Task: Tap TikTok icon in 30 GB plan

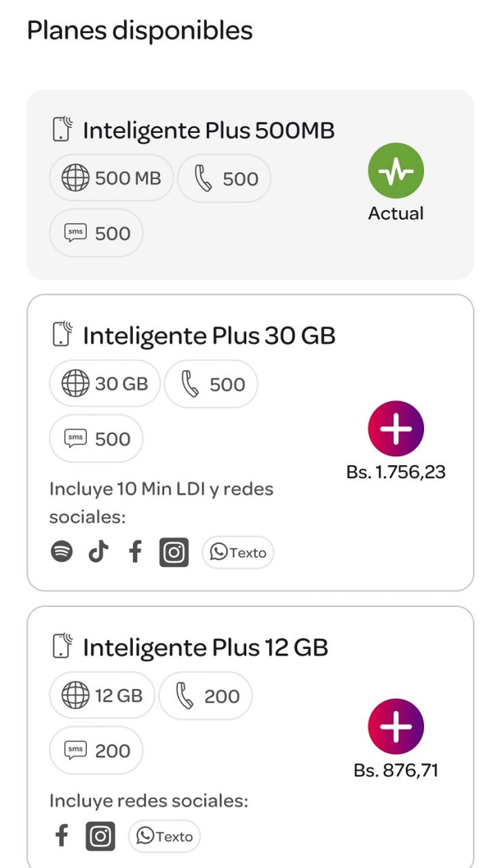Action: coord(98,552)
